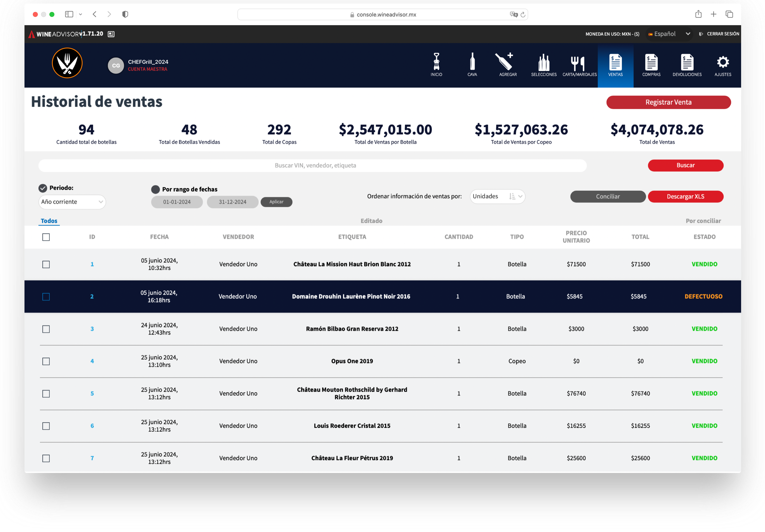Switch to the Editado tab
Viewport: 765px width, 532px height.
pyautogui.click(x=371, y=221)
